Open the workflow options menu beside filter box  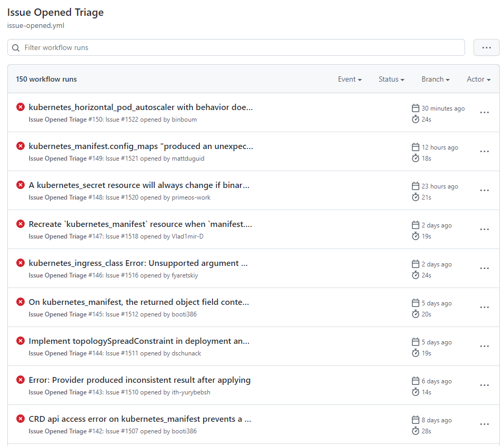pyautogui.click(x=486, y=47)
